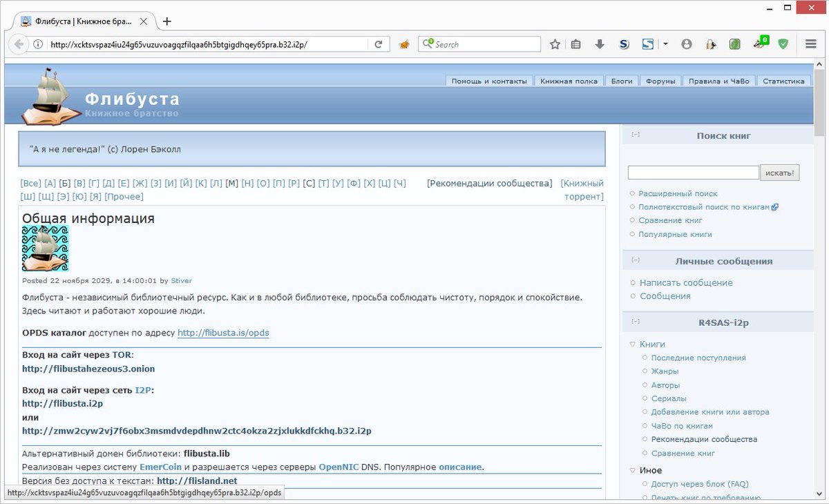Switch to the Флибуста browser tab
Screen dimensions: 829x504
(x=83, y=21)
